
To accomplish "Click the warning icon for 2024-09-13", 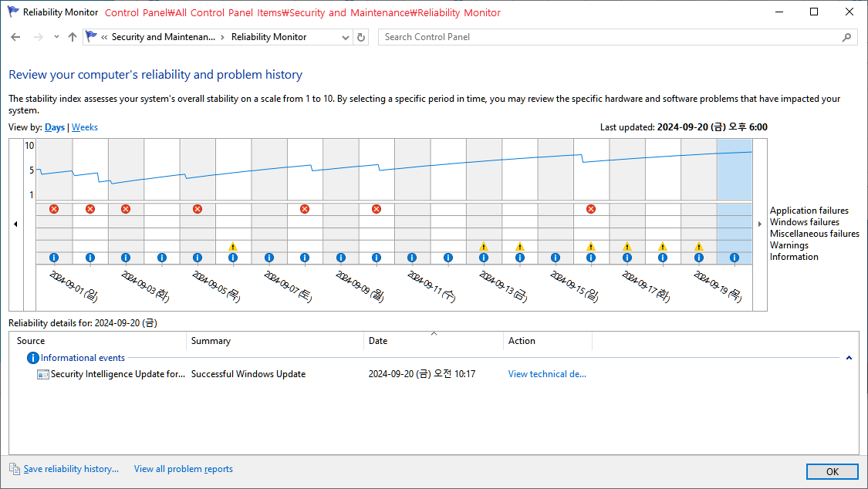I will (x=484, y=246).
